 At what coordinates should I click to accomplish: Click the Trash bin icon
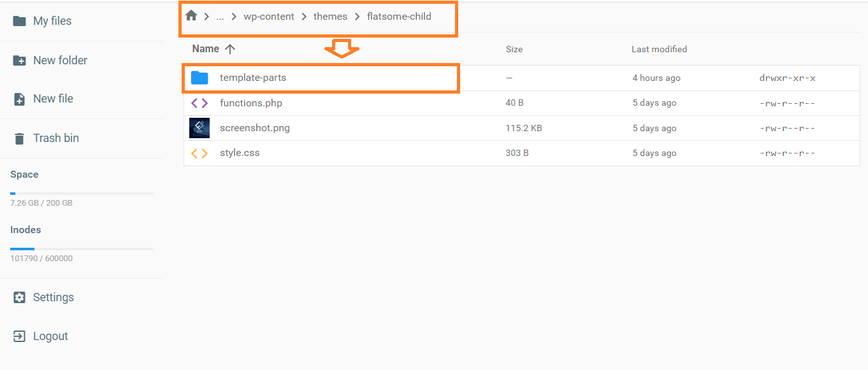pos(20,138)
